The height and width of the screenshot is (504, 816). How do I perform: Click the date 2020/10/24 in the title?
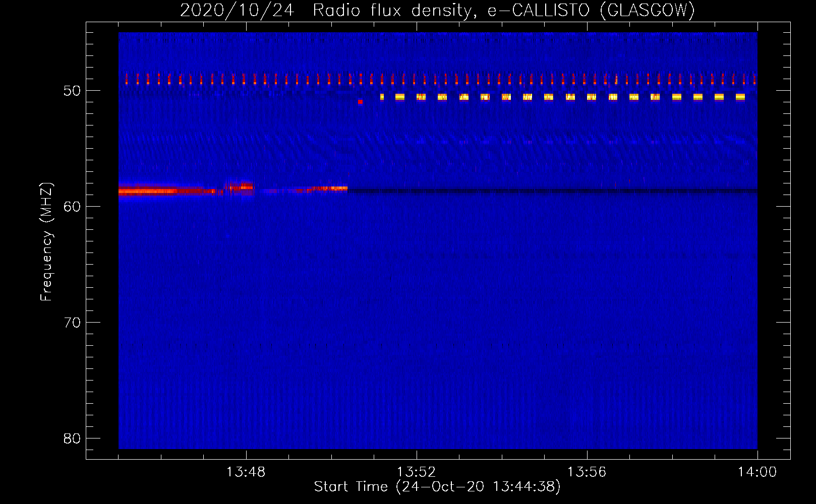point(237,10)
